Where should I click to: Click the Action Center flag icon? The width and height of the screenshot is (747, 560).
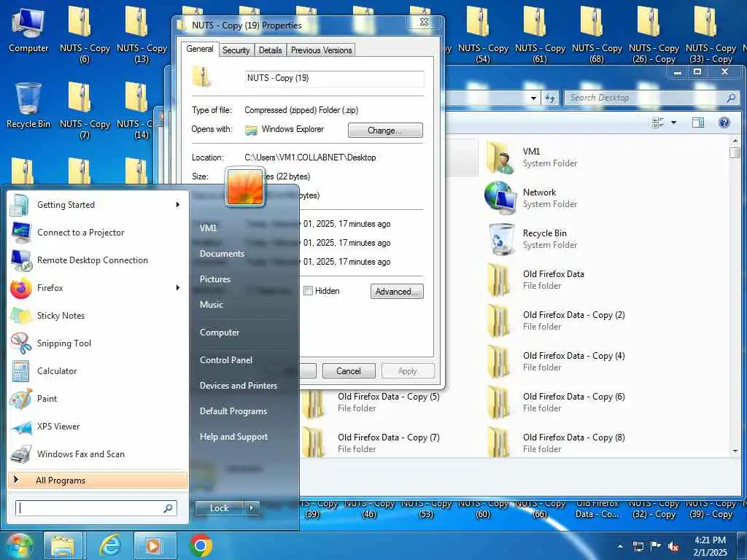pos(656,546)
